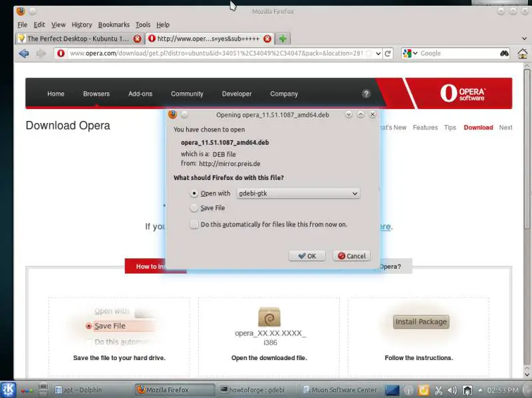Open the gdebi-gtk application dropdown

(x=298, y=193)
